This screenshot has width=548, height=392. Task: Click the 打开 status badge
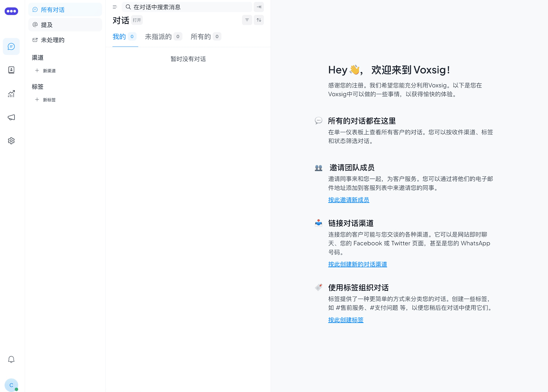tap(137, 20)
